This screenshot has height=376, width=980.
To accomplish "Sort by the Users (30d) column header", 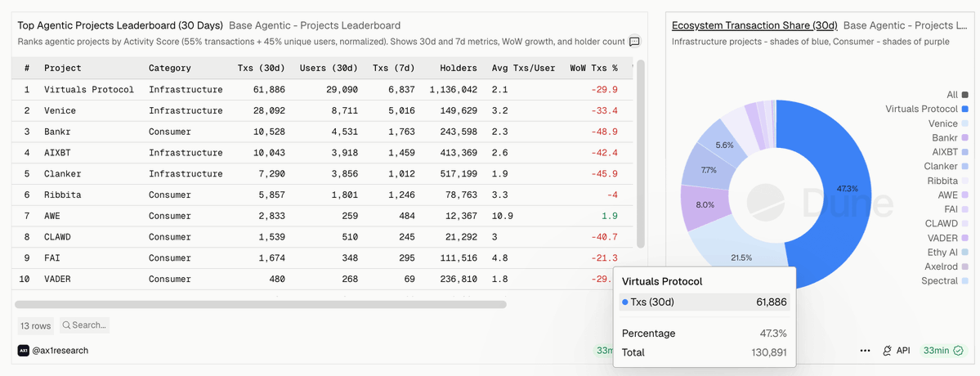I will 329,68.
